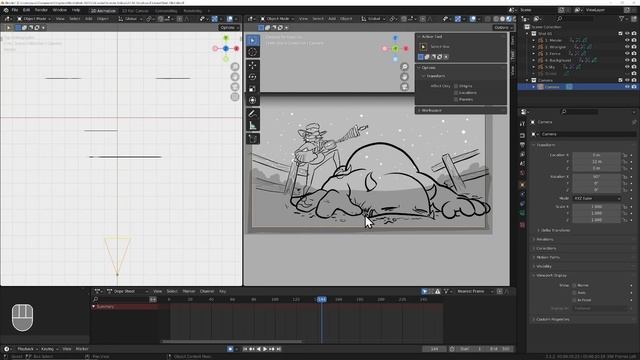
Task: Enable Locations checkbox in Affect Only
Action: click(456, 93)
